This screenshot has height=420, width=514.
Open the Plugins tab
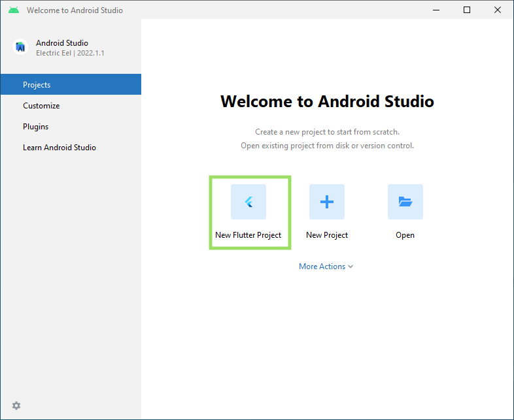tap(71, 126)
